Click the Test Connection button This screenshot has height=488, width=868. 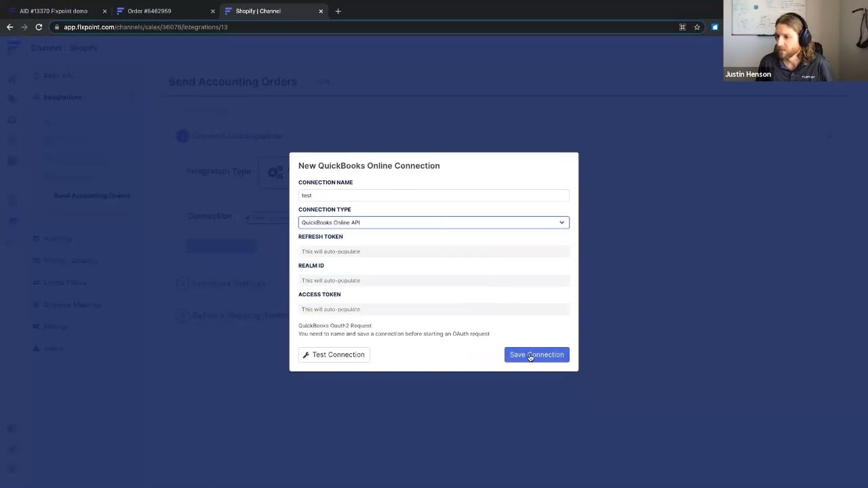coord(334,354)
